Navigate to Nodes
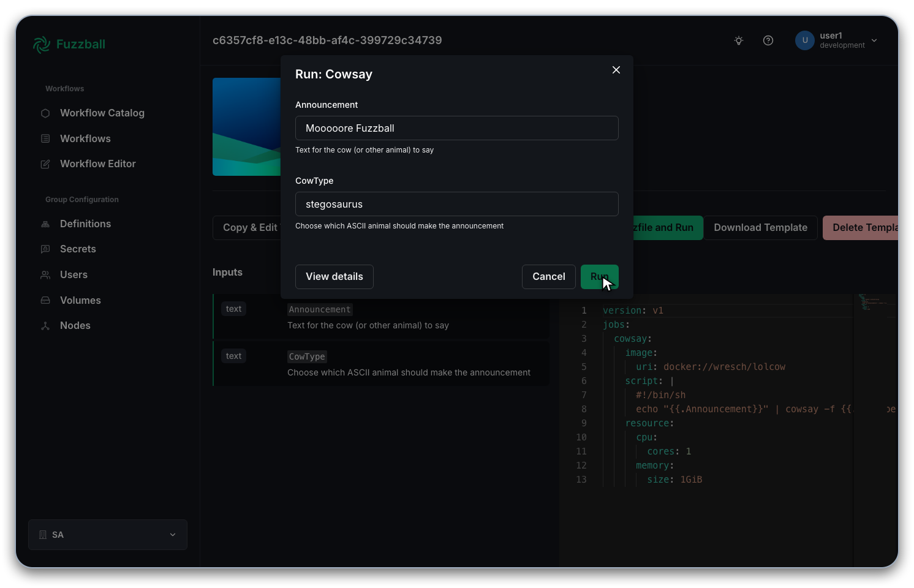914x588 pixels. click(75, 326)
